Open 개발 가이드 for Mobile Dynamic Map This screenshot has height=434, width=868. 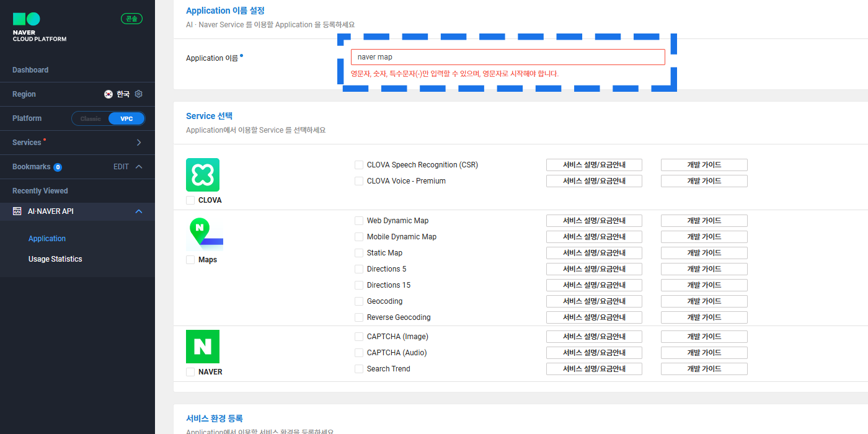click(x=704, y=237)
